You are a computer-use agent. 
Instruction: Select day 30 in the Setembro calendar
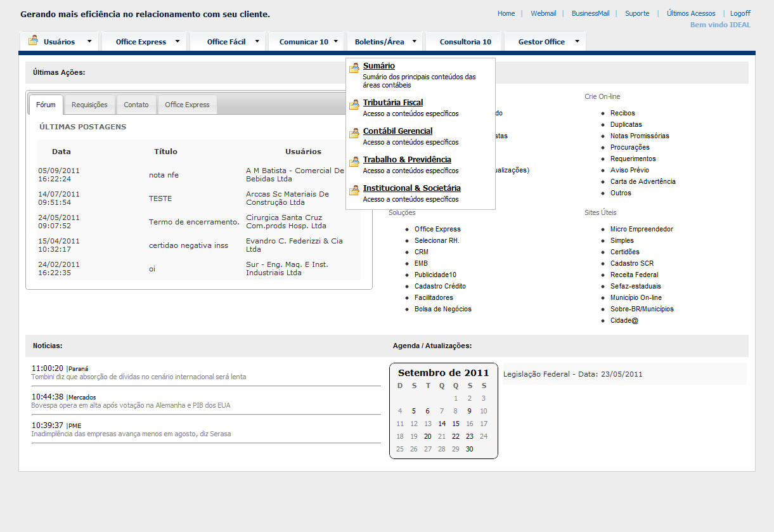(470, 449)
